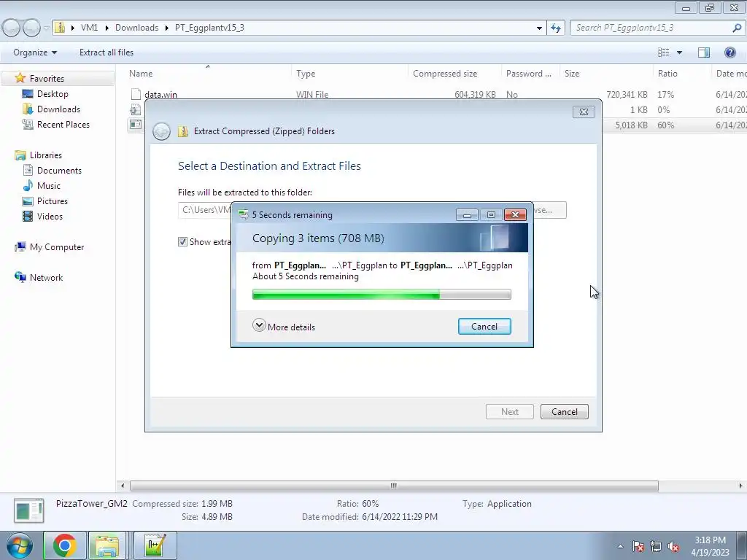Viewport: 747px width, 560px height.
Task: Open the Organize dropdown menu
Action: [x=35, y=52]
